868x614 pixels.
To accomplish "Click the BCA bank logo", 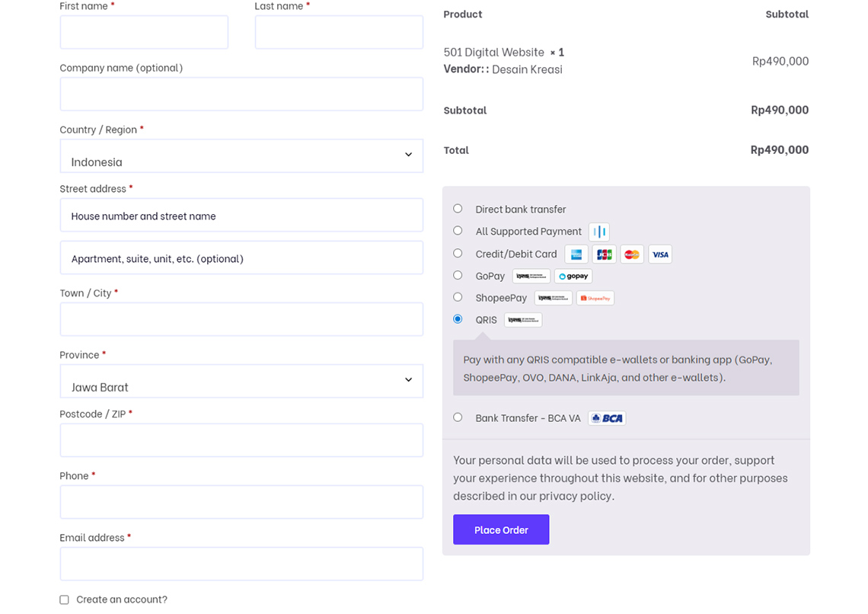I will pos(607,418).
